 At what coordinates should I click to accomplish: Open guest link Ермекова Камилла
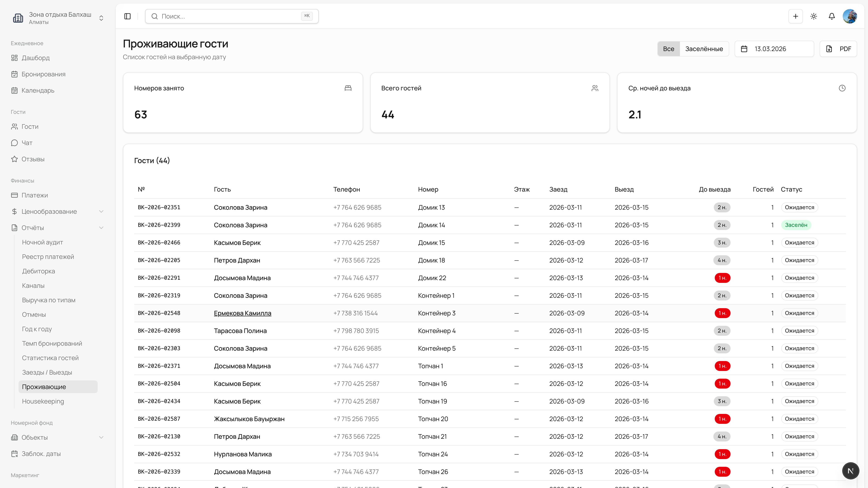pyautogui.click(x=242, y=313)
